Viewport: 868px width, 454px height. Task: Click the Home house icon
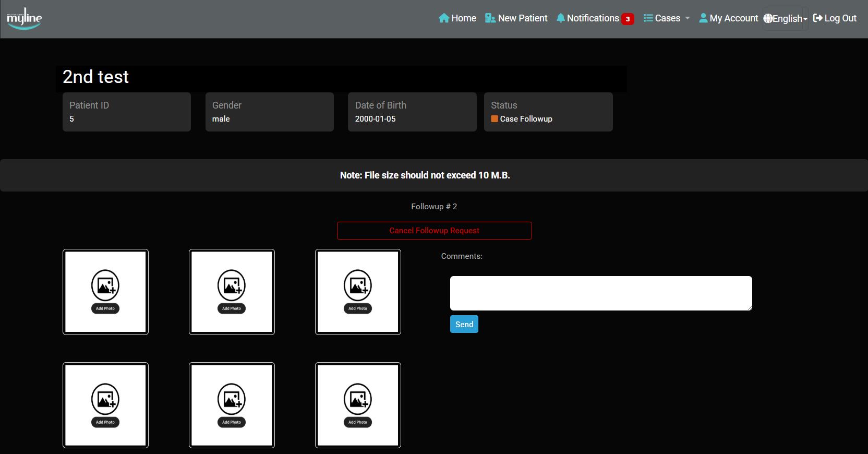444,18
